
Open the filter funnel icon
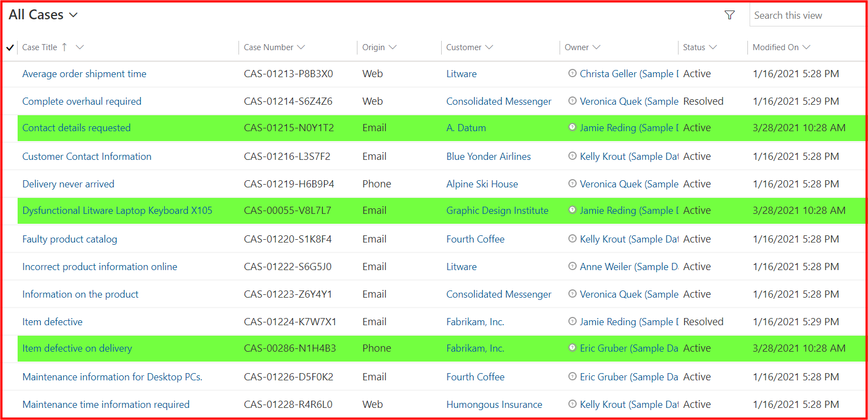(x=730, y=15)
